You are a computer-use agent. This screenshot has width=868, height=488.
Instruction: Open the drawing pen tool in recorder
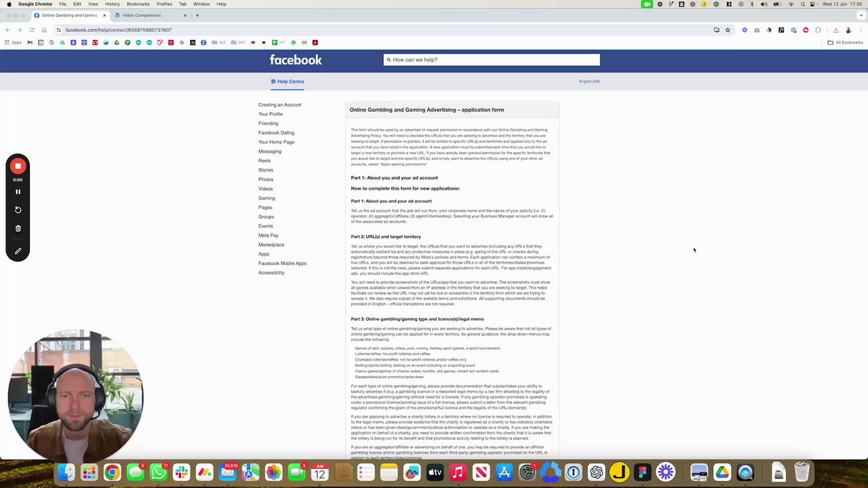[18, 251]
